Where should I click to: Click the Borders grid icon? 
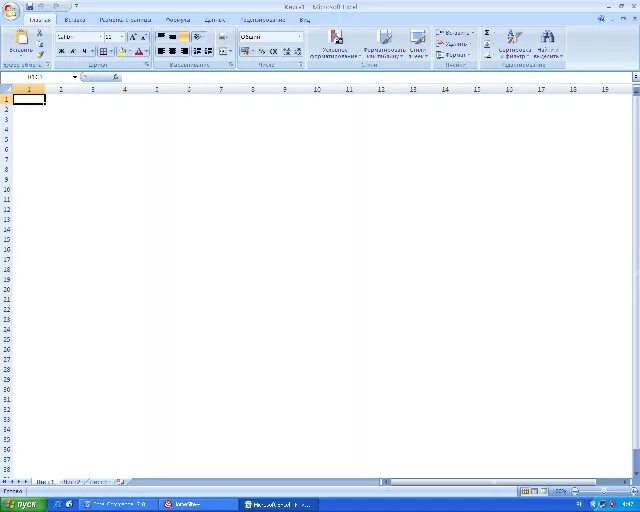click(x=103, y=51)
